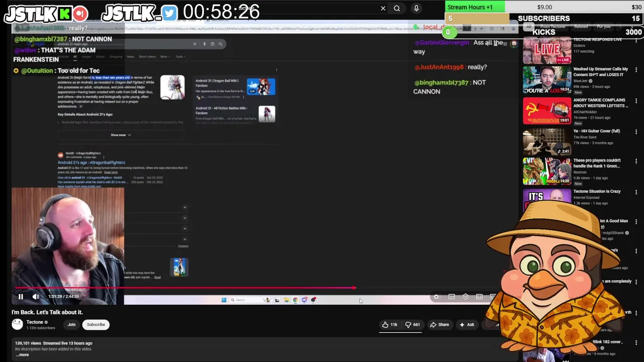Open Washed Up Streamer video thumbnail
644x362 pixels.
[547, 80]
